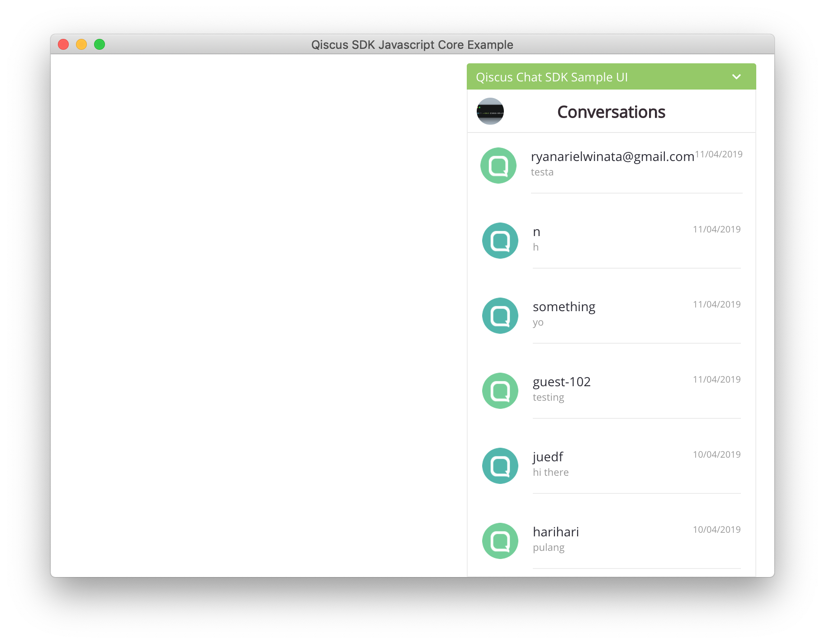Open the ryanarielwinata@gmail.com conversation name
Screen dimensions: 825x644
[x=612, y=156]
